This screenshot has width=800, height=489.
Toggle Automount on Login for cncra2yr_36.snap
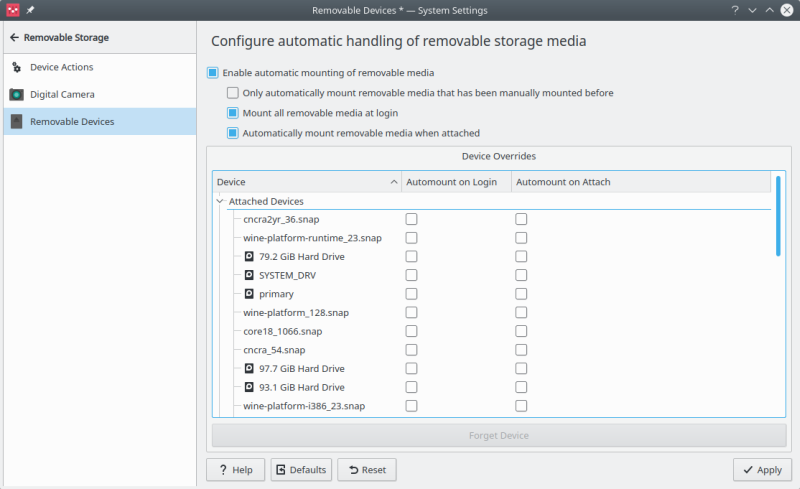(x=411, y=219)
